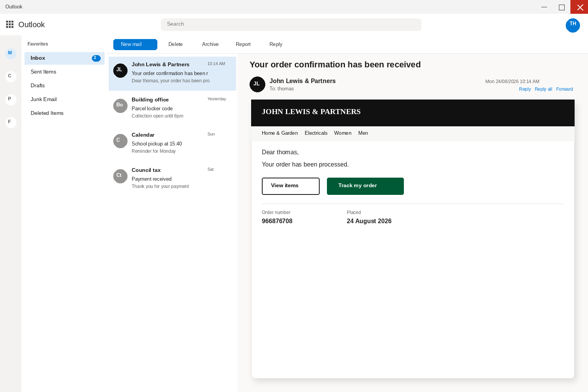Click the email subject heading
Viewport: 588px width, 392px height.
[335, 65]
